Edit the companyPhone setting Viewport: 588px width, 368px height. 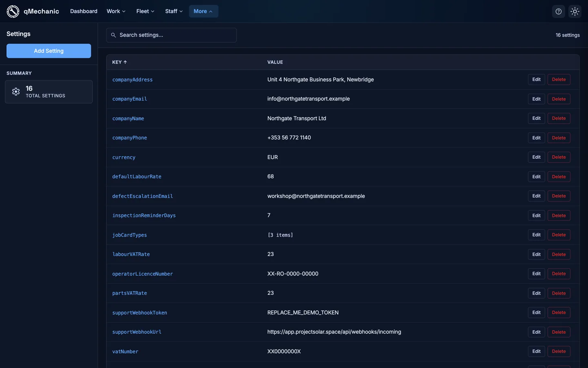point(537,138)
